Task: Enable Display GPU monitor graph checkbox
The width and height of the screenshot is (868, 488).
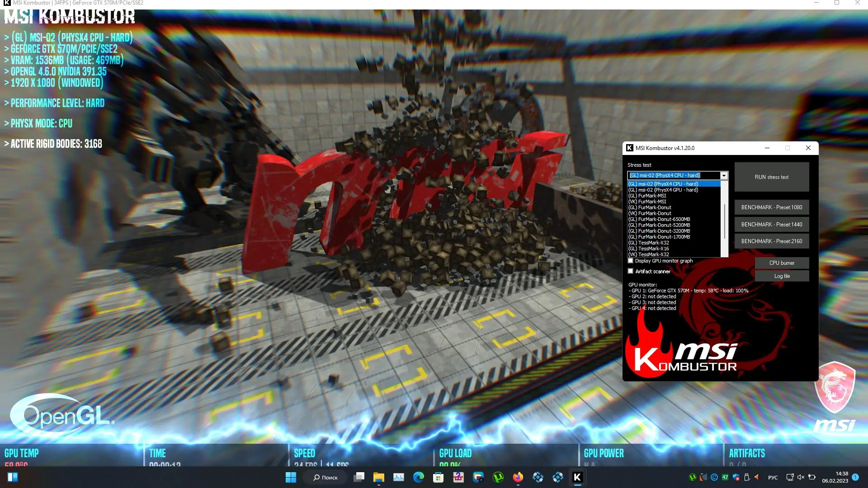Action: pos(631,261)
